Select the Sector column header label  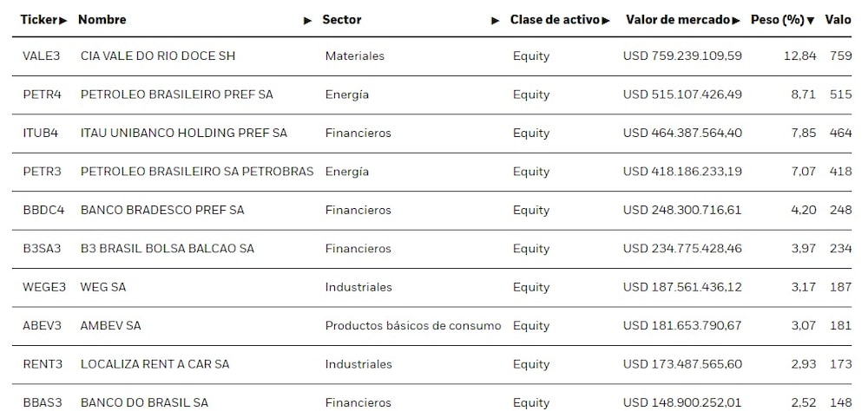click(342, 19)
